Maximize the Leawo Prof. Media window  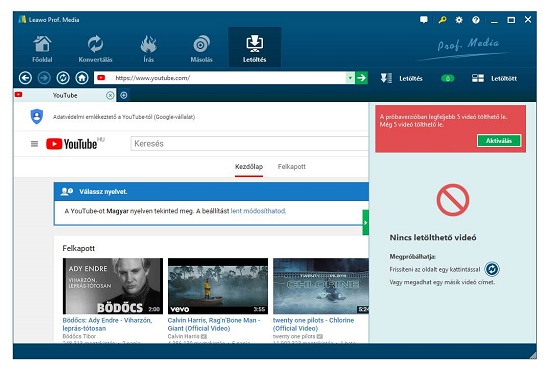click(511, 20)
